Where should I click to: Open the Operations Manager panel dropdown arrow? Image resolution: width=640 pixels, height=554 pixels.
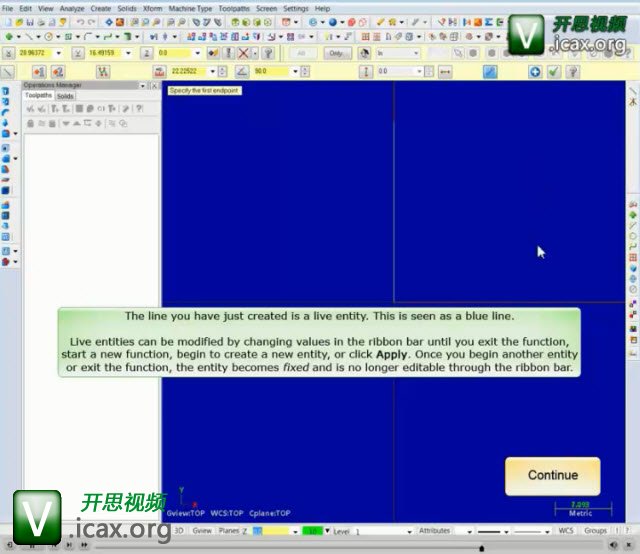[x=142, y=85]
